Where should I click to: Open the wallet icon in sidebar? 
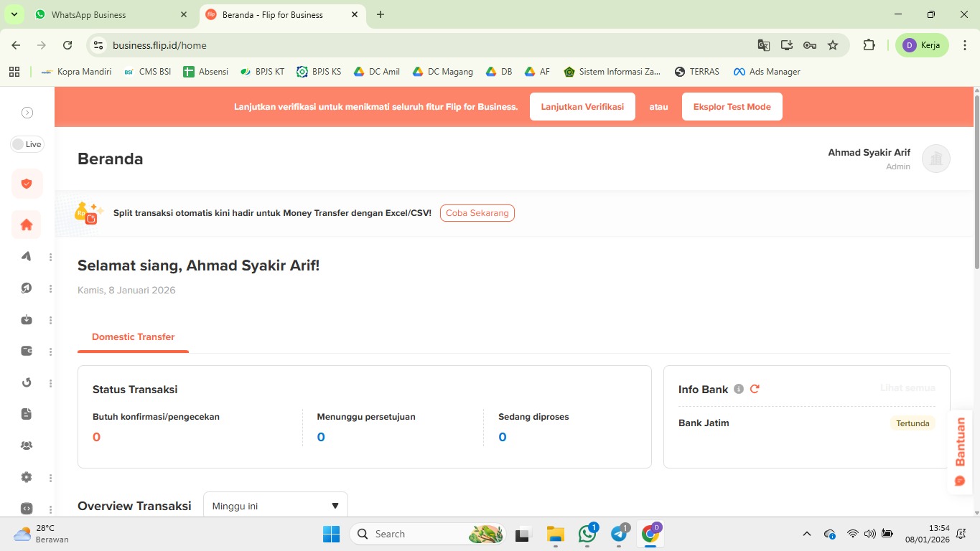pos(27,352)
